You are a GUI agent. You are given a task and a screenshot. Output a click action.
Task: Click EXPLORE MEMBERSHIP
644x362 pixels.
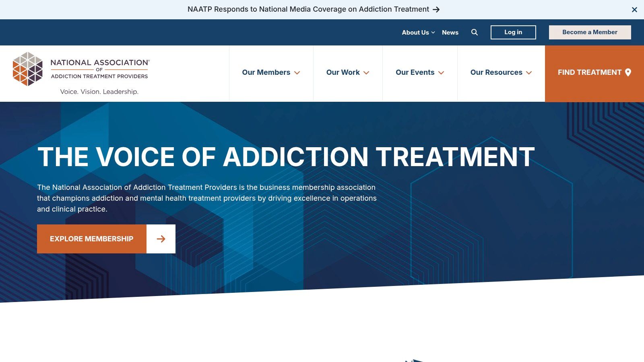click(x=91, y=239)
